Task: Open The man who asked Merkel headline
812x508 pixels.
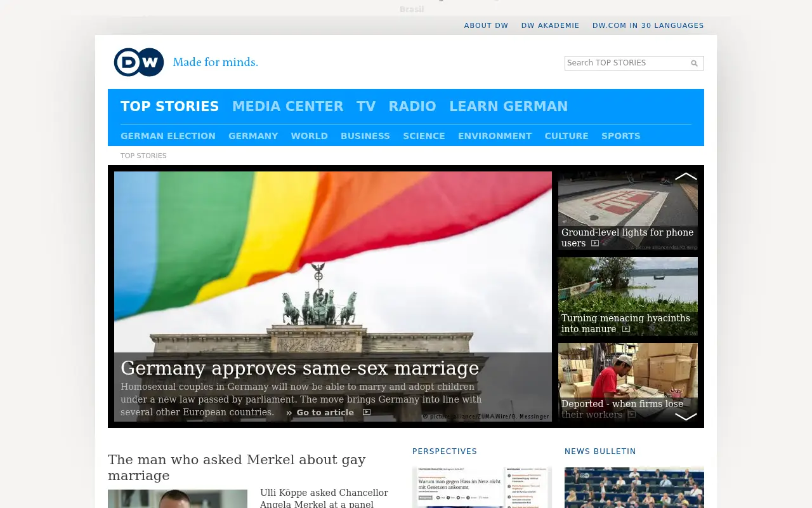Action: (237, 467)
